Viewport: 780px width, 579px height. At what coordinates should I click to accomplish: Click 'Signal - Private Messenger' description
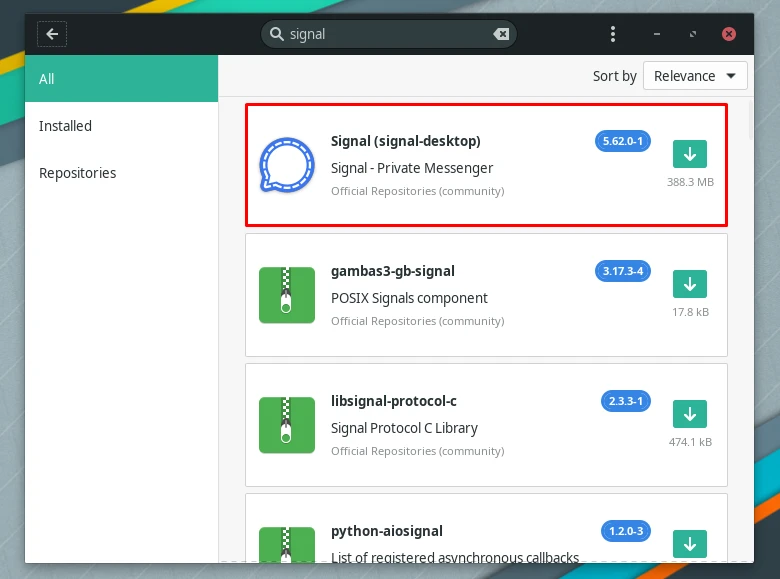coord(412,168)
